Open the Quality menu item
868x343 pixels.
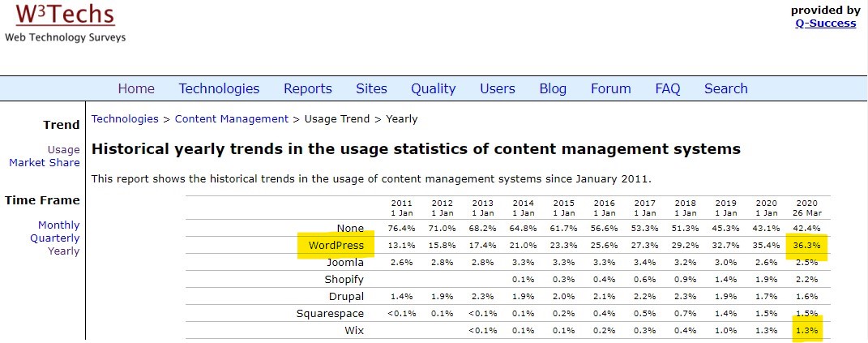434,88
